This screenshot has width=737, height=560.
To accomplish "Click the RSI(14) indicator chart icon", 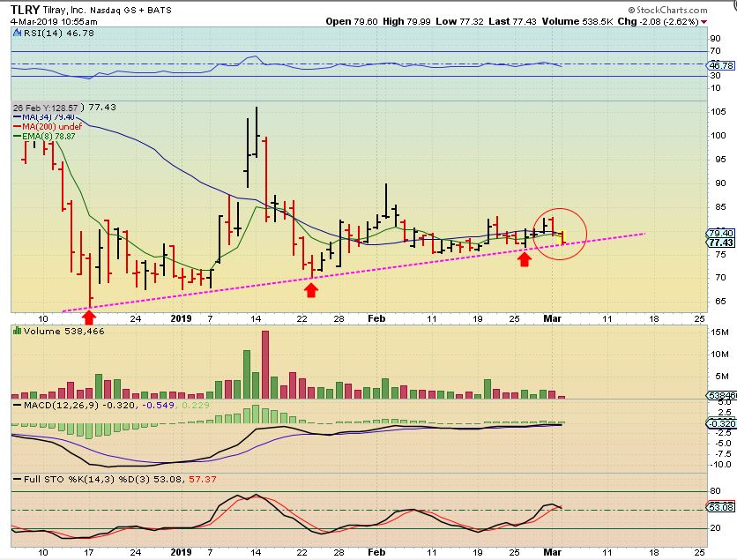I will pyautogui.click(x=17, y=33).
